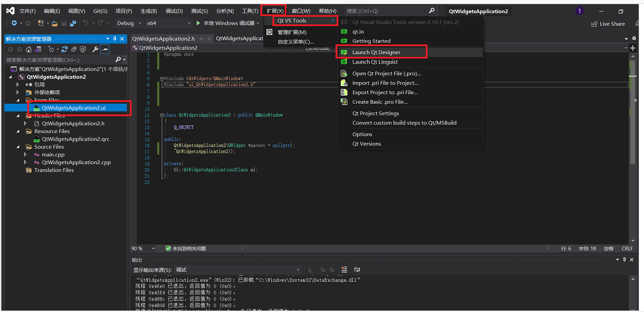Collapse the Source Files folder

[x=18, y=147]
